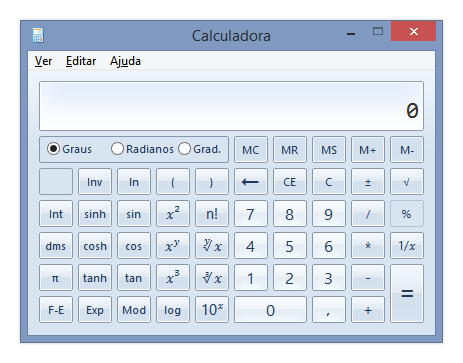Click the x squared key
463x363 pixels.
point(173,214)
